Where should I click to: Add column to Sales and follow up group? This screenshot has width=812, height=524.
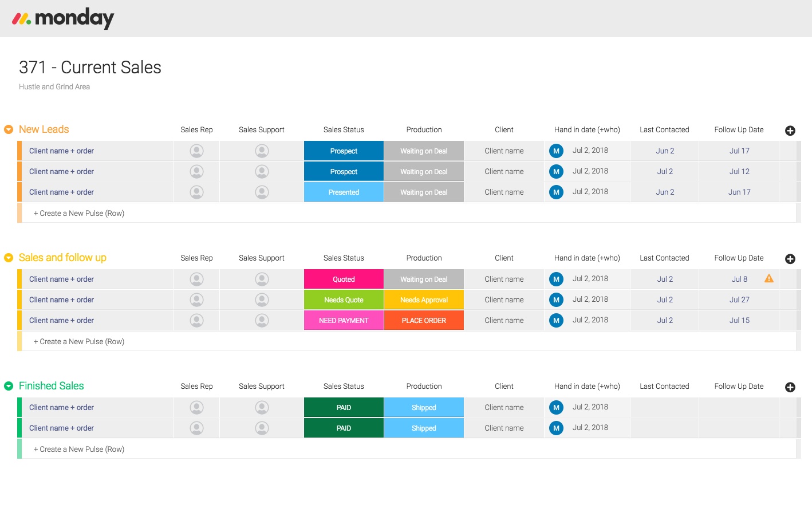[x=790, y=259]
